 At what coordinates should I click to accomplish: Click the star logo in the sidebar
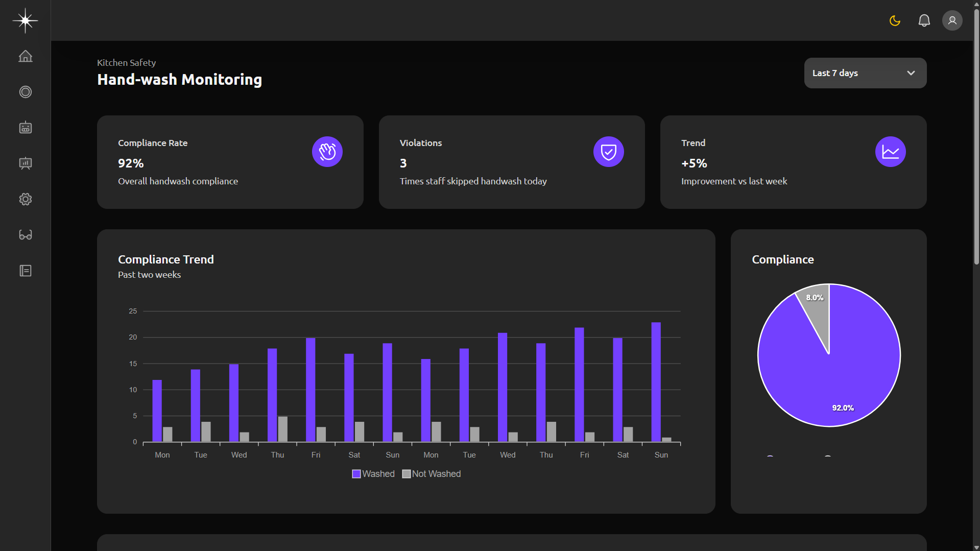25,20
